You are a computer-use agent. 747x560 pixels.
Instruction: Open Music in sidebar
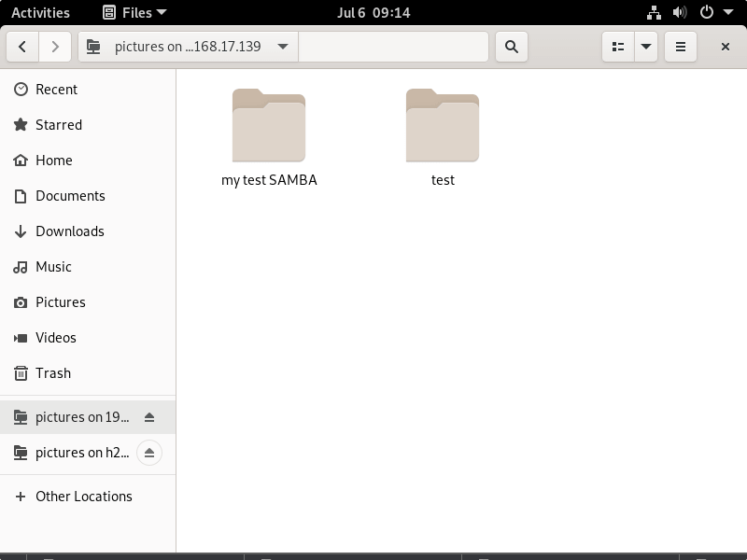(x=88, y=267)
